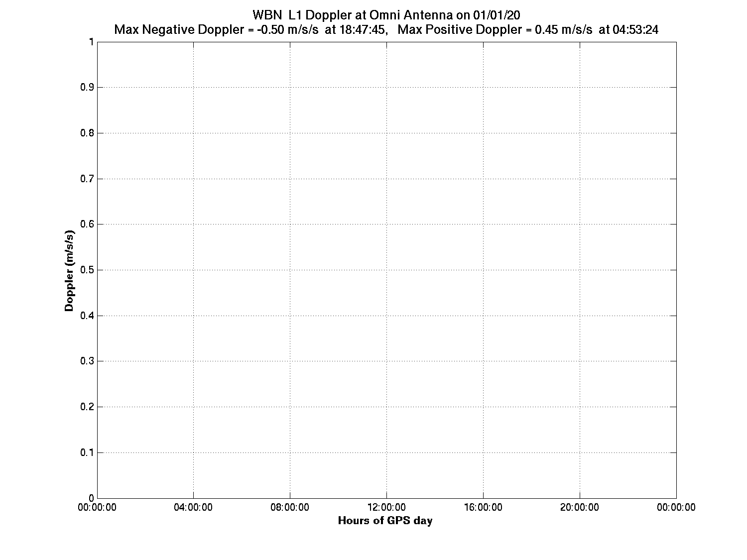747x560 pixels.
Task: Select the 1 tick label atop y-axis
Action: click(91, 42)
